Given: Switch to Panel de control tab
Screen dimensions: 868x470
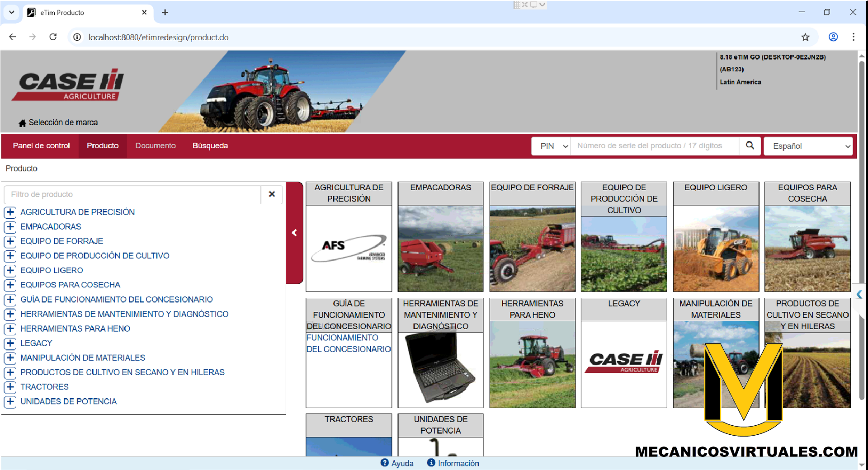Looking at the screenshot, I should (41, 146).
